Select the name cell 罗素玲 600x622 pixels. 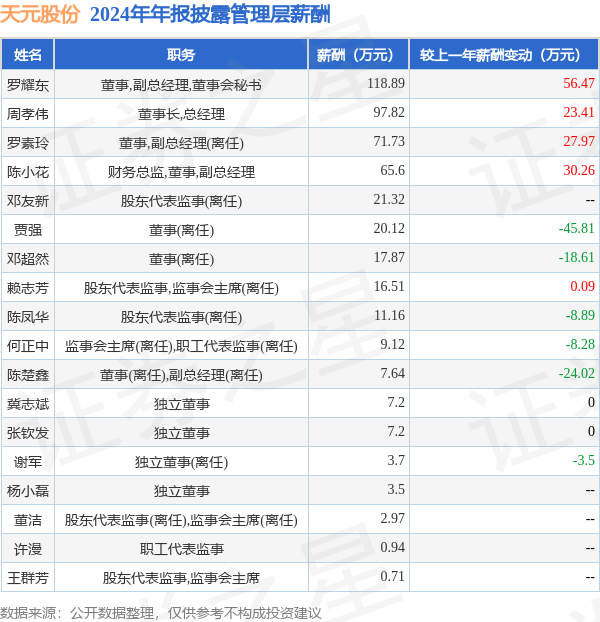coord(28,143)
